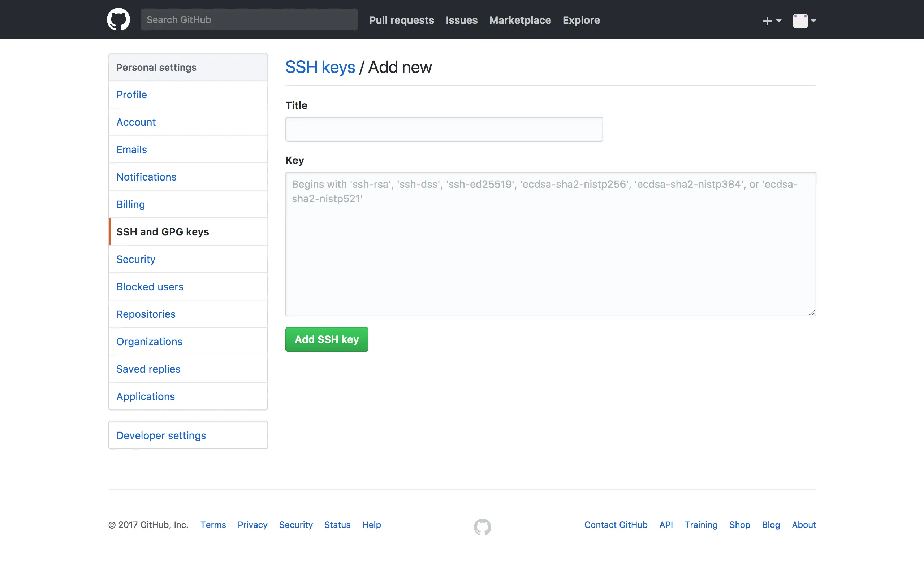This screenshot has width=924, height=577.
Task: Click inside the Key text area
Action: [x=550, y=244]
